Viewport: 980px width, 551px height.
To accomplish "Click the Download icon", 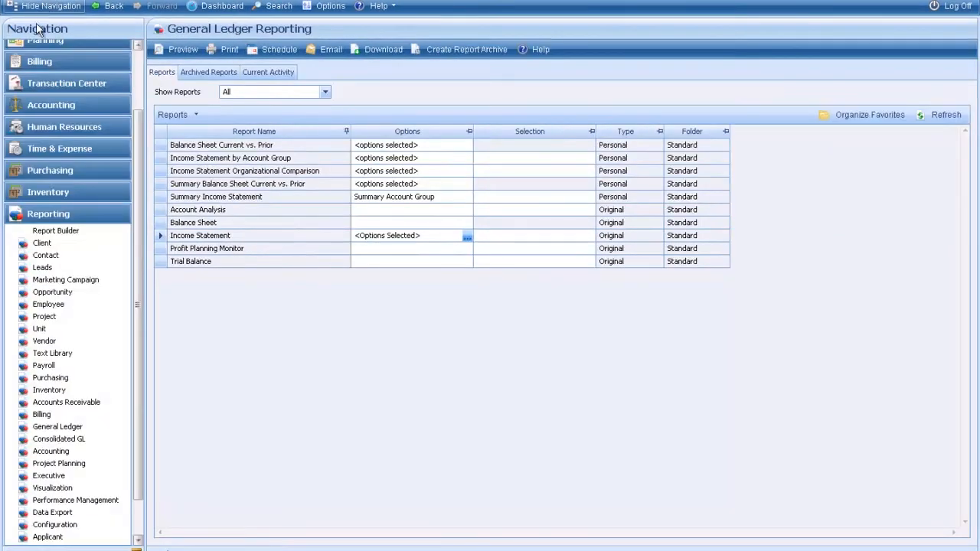I will 355,49.
